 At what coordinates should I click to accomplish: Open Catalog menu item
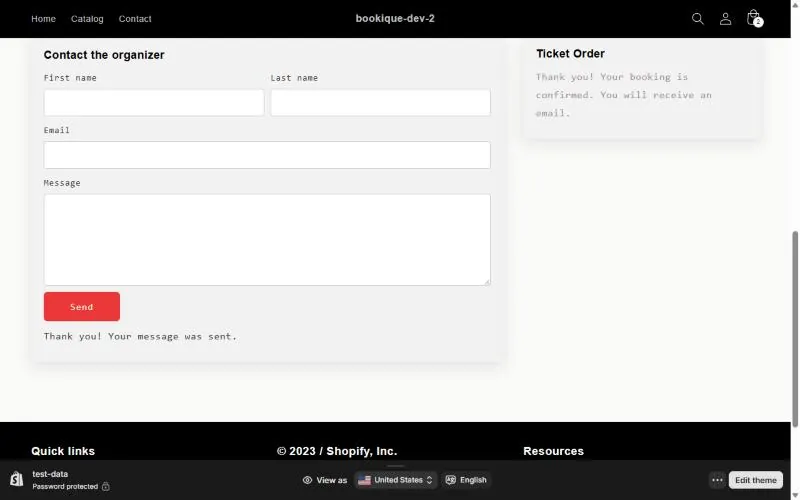[87, 19]
